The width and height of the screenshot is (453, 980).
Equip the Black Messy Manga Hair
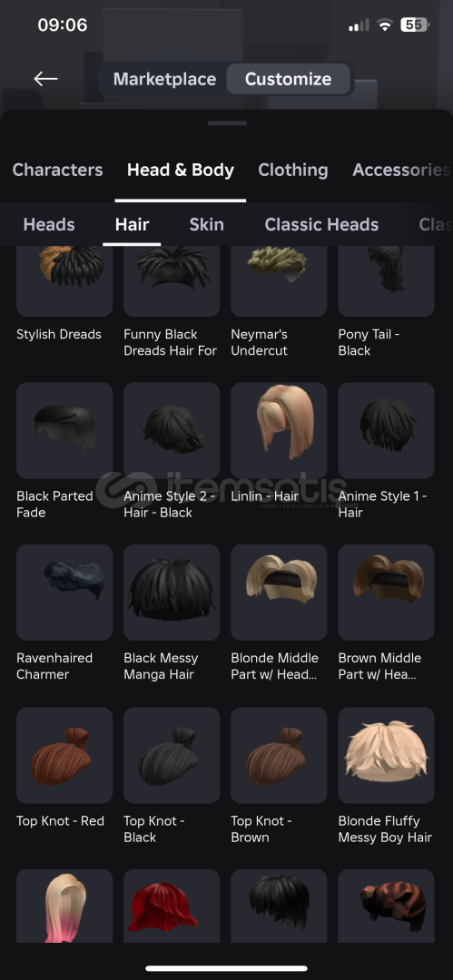coord(172,593)
